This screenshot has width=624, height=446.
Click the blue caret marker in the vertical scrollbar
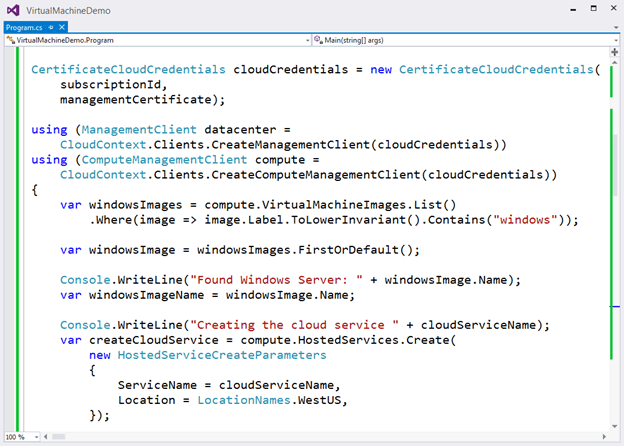(x=614, y=306)
